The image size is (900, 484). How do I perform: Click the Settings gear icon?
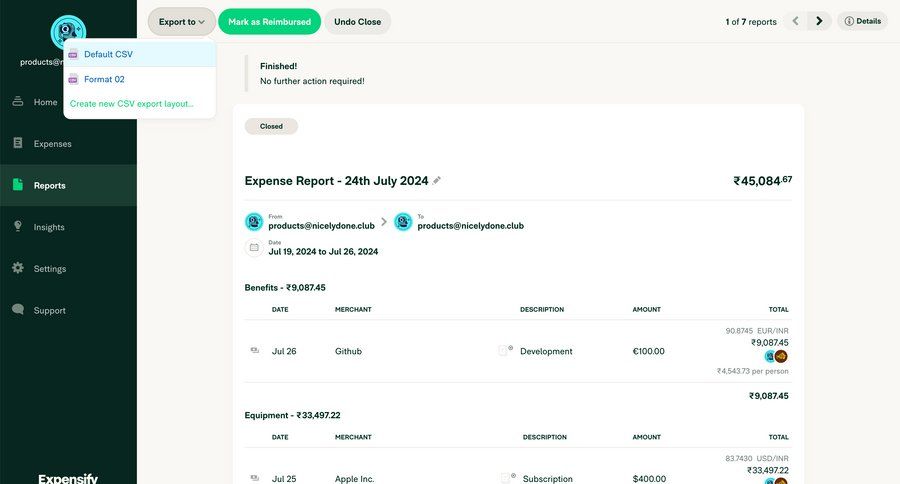[x=18, y=268]
